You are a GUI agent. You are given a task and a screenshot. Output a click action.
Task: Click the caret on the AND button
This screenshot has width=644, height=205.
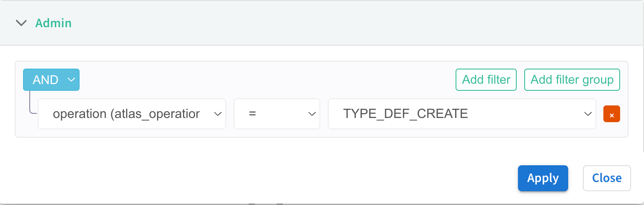click(x=71, y=79)
